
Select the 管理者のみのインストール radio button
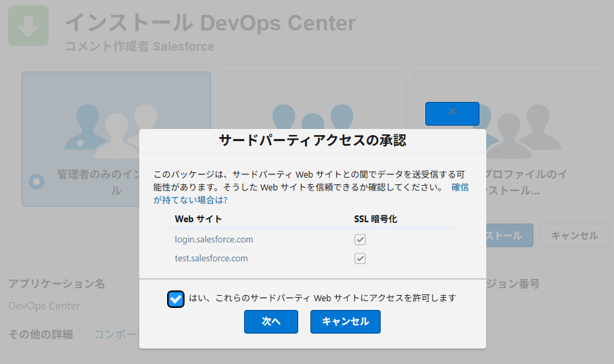click(37, 182)
